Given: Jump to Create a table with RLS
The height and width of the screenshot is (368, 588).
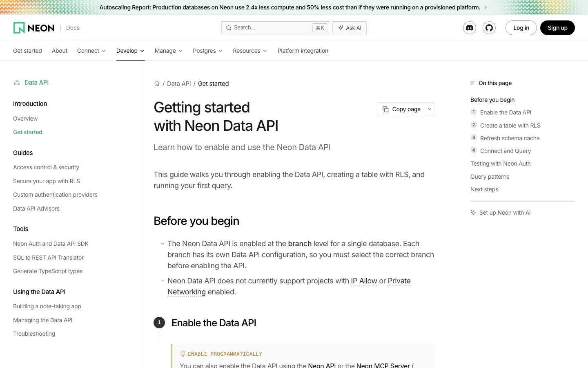Looking at the screenshot, I should [x=510, y=126].
